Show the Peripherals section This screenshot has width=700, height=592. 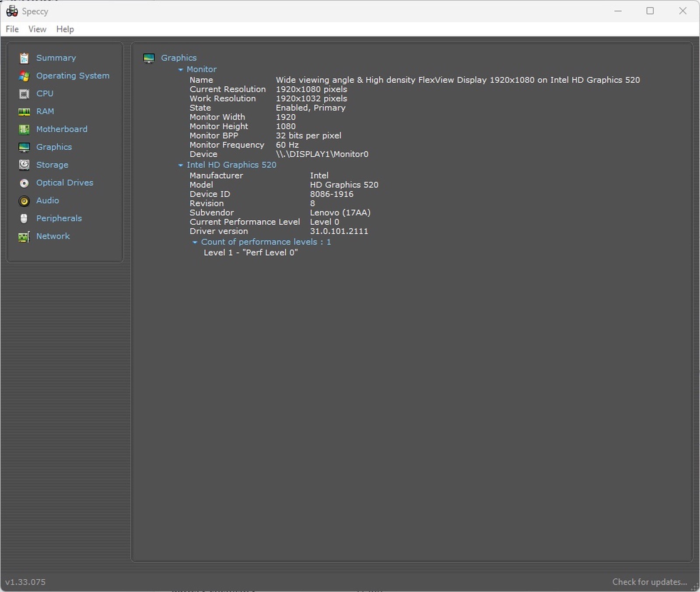click(x=59, y=218)
